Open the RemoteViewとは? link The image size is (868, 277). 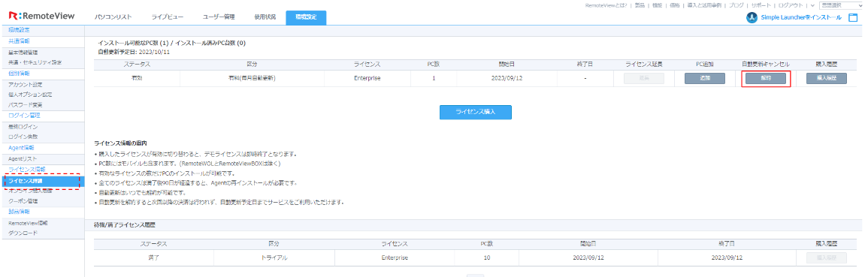(x=607, y=5)
